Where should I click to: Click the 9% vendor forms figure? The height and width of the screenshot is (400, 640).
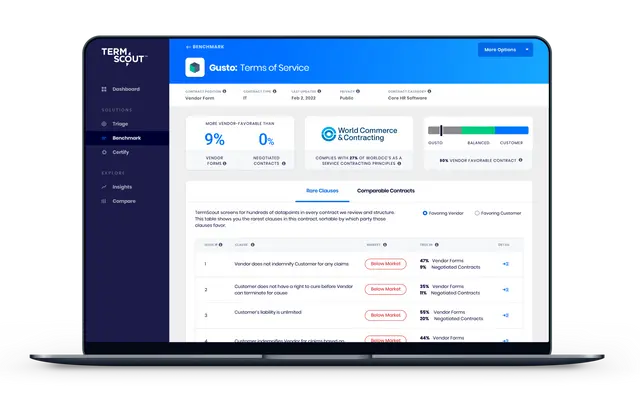click(215, 140)
